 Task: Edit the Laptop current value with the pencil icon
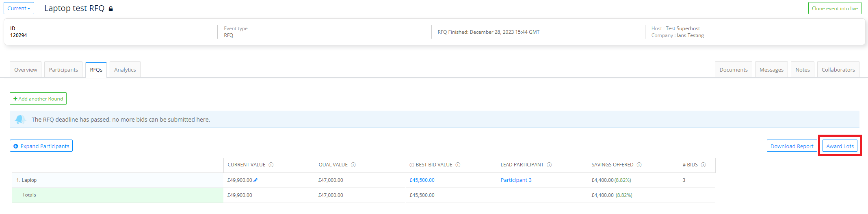(255, 180)
